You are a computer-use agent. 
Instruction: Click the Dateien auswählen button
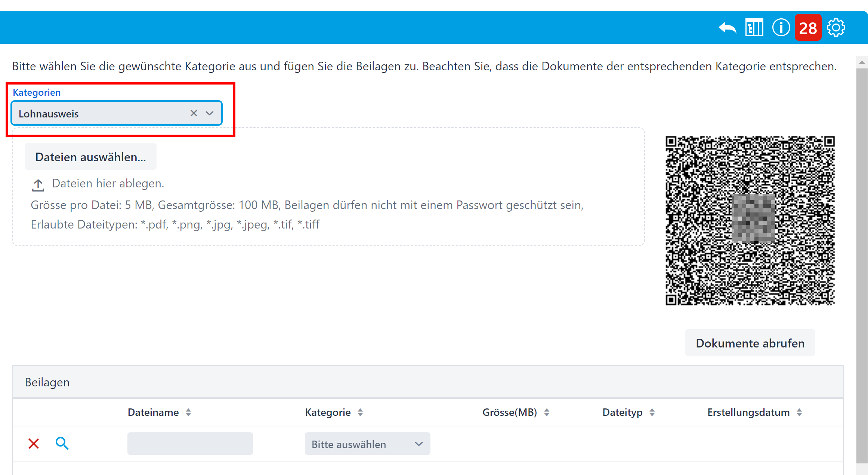pos(90,157)
